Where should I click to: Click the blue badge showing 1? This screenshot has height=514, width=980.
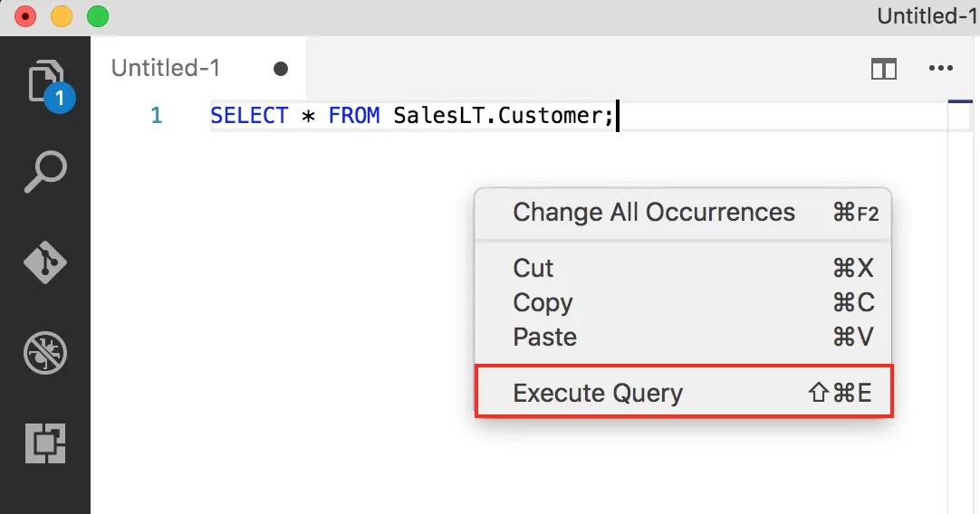pyautogui.click(x=60, y=98)
